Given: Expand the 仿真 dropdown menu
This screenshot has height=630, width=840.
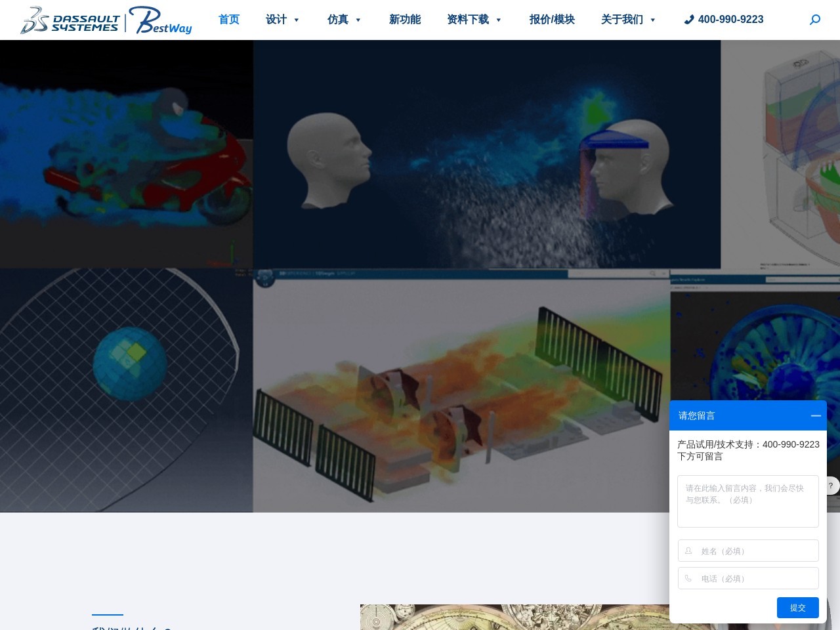Looking at the screenshot, I should [x=345, y=20].
